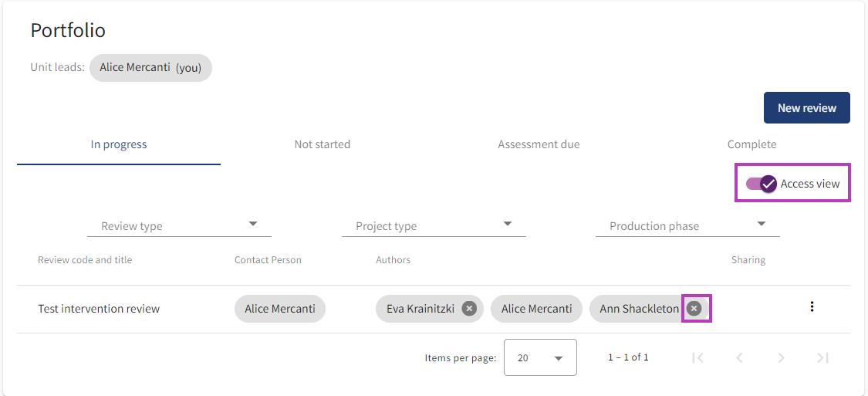Remove Ann Shackleton author chip
Image resolution: width=868 pixels, height=396 pixels.
click(694, 309)
